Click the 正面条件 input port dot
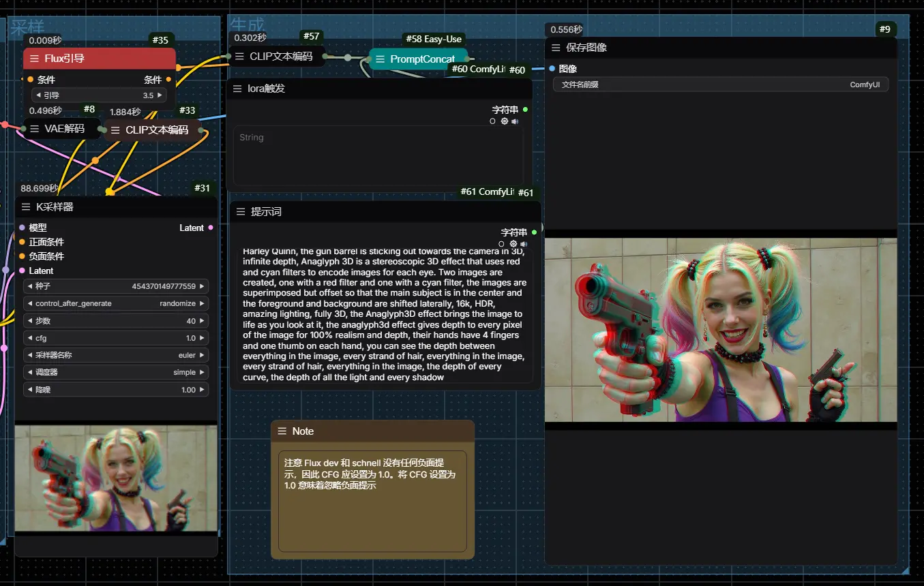 pos(22,242)
